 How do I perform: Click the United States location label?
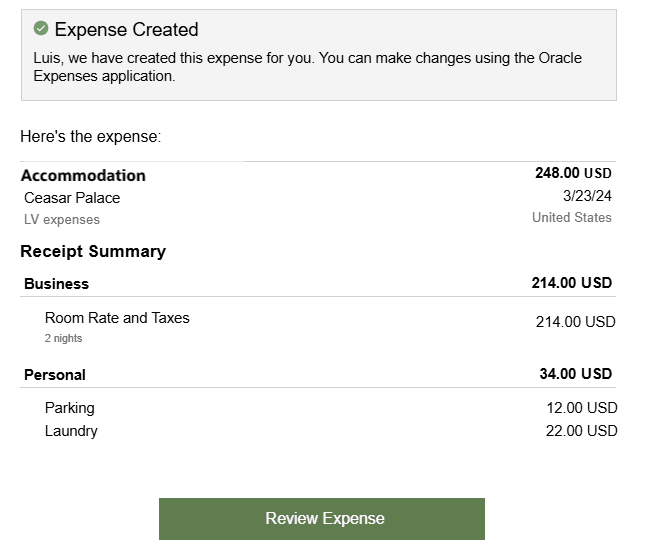(571, 217)
